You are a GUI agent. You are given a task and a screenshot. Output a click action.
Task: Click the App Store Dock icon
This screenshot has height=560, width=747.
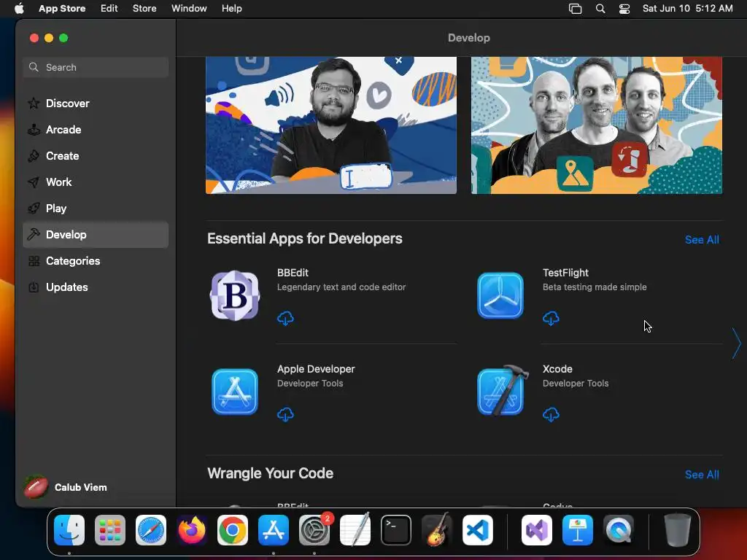tap(274, 530)
